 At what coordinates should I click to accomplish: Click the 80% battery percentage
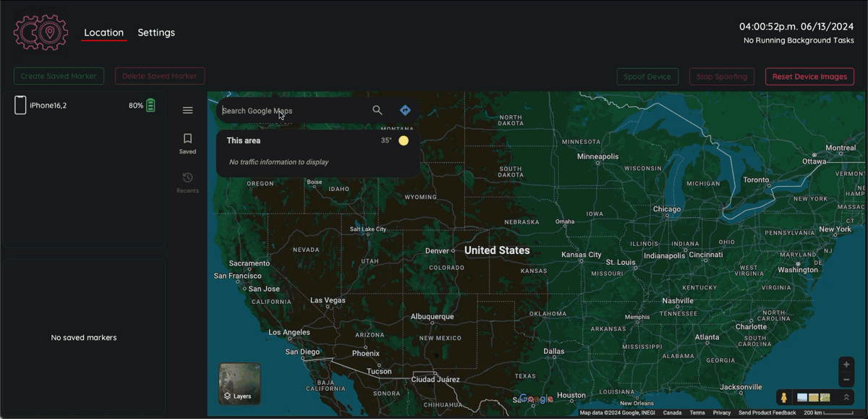(x=136, y=106)
